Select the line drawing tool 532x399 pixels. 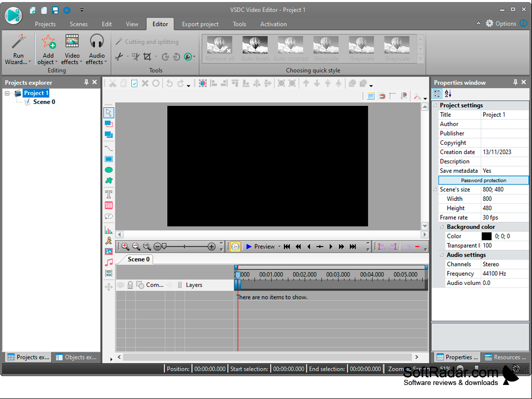point(108,148)
